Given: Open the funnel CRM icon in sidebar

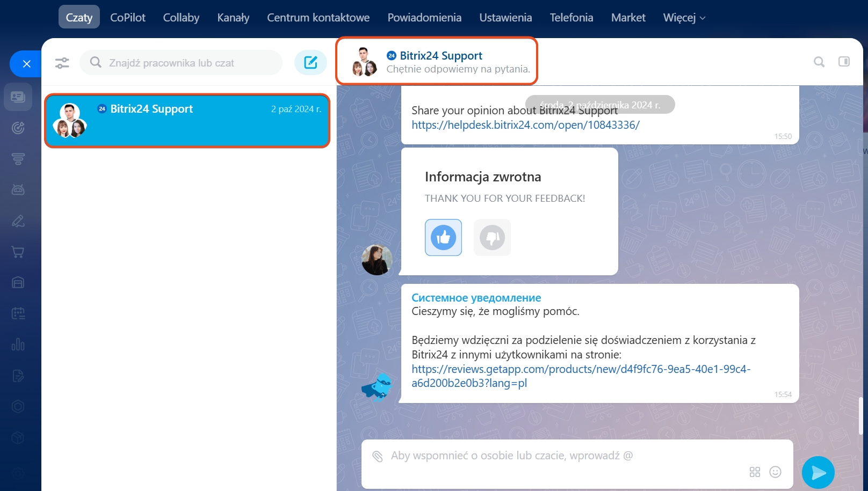Looking at the screenshot, I should pos(18,159).
